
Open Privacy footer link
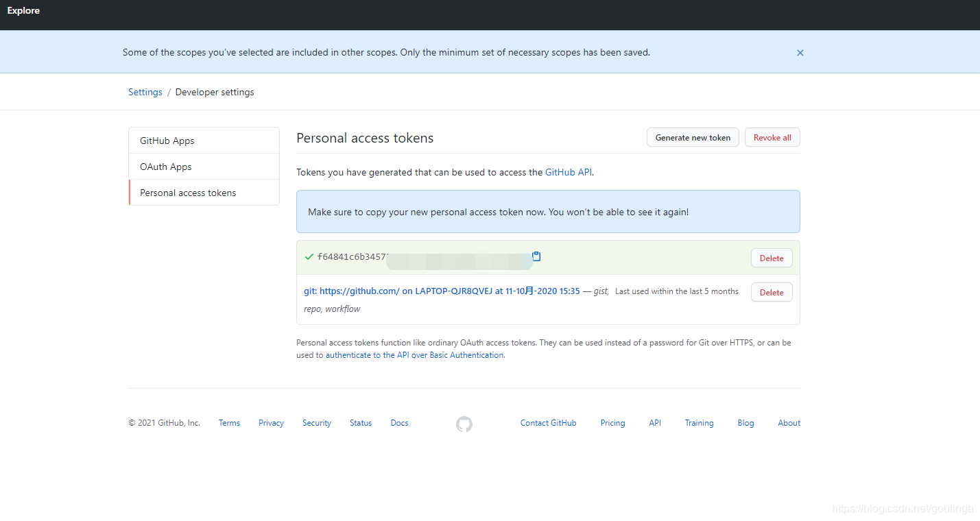(x=271, y=423)
